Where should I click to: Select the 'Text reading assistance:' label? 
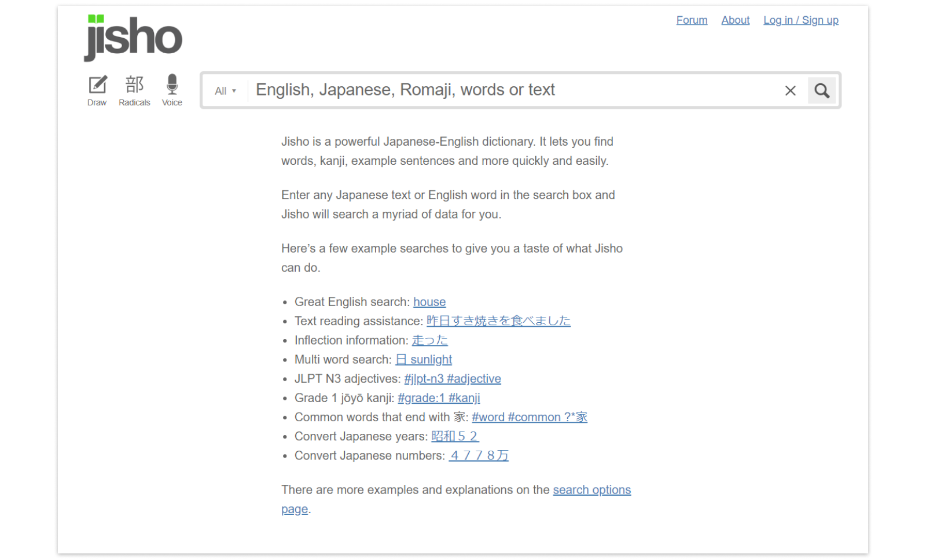point(359,321)
